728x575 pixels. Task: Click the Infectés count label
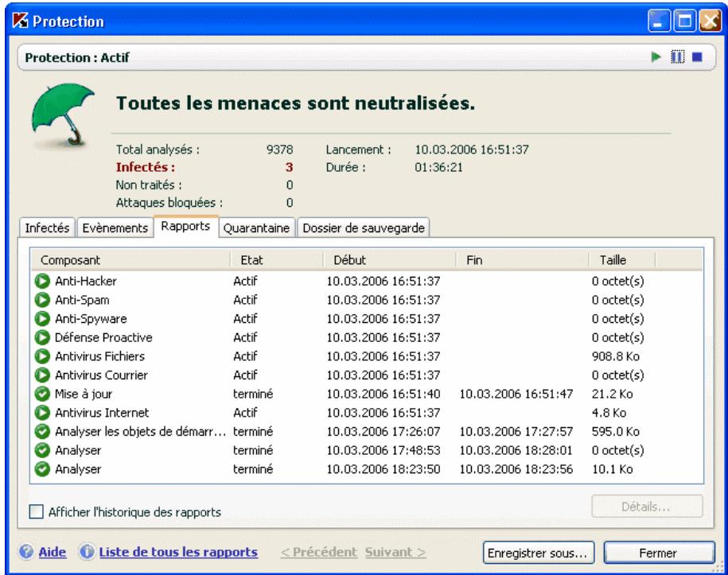[146, 167]
